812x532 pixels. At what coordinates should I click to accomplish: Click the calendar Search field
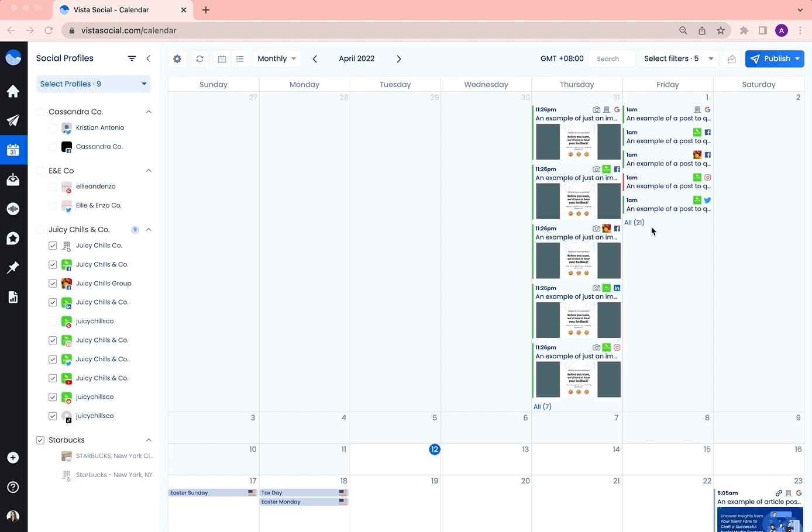coord(611,58)
